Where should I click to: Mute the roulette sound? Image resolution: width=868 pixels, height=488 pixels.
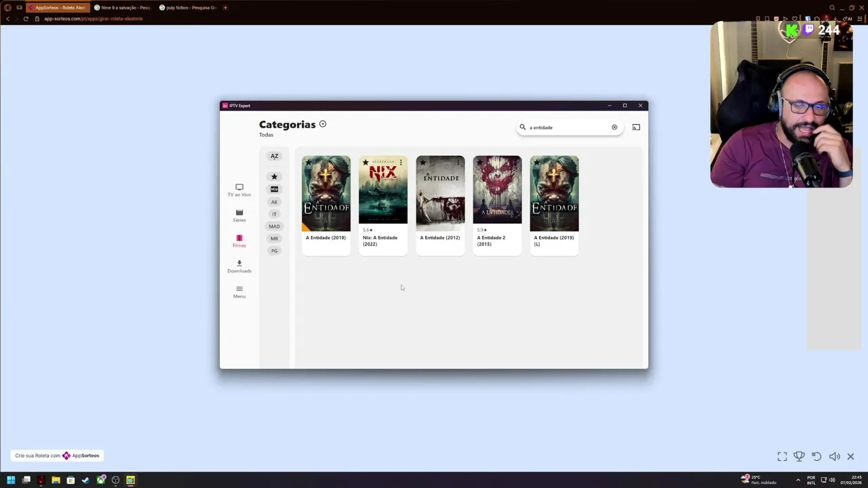click(834, 457)
